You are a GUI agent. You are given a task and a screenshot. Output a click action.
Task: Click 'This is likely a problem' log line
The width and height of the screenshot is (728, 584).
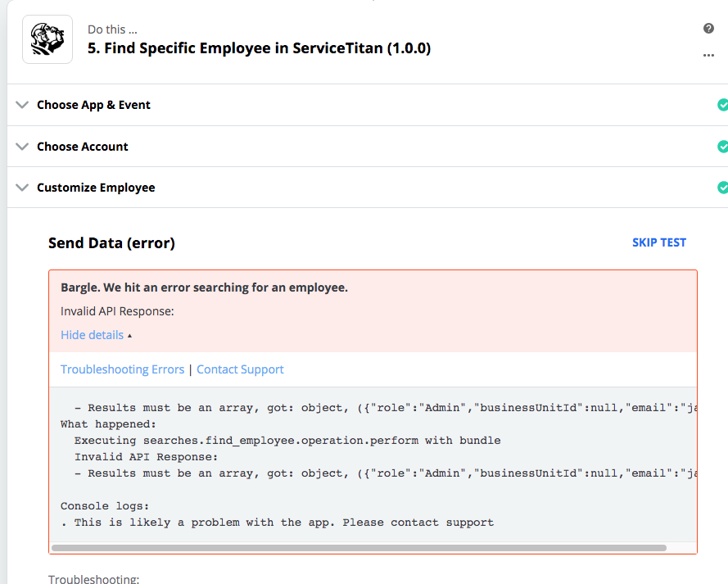pos(277,523)
